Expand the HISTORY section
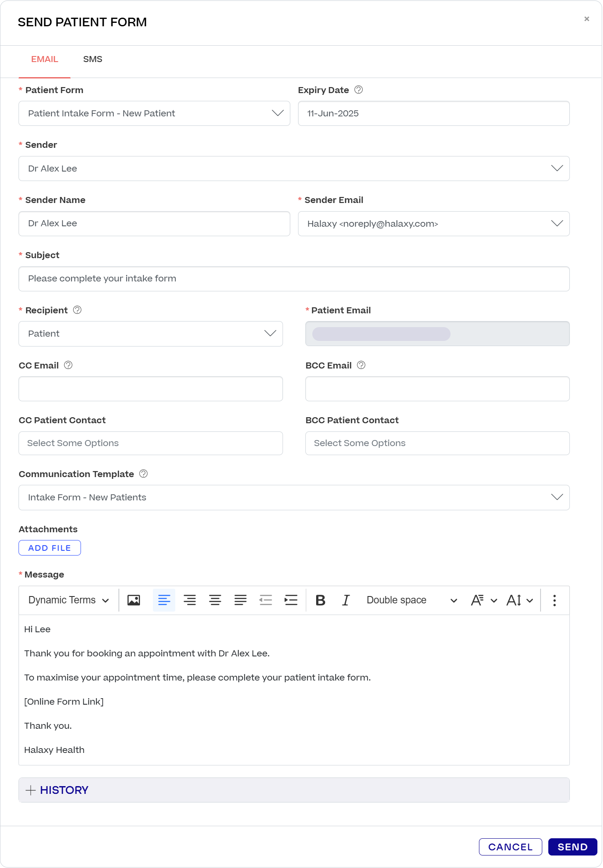 click(x=57, y=790)
